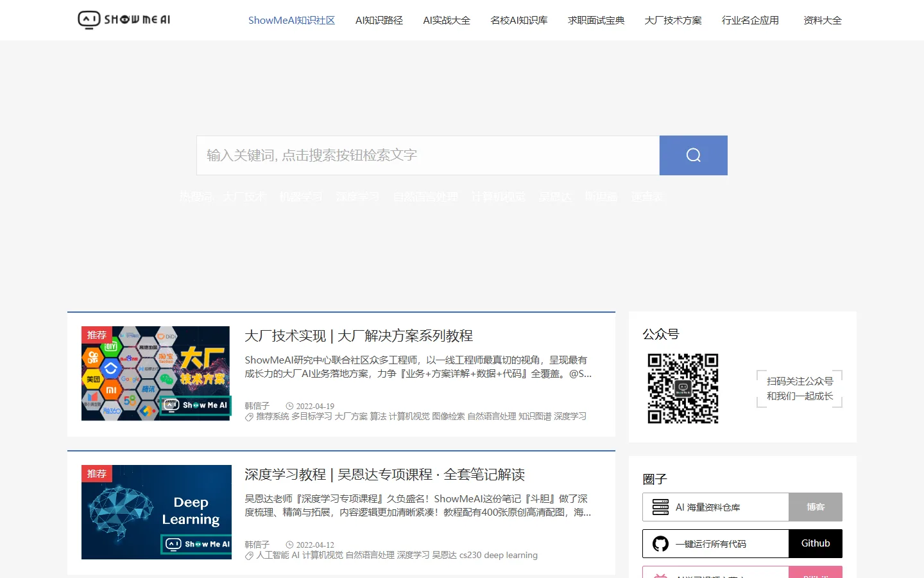Focus the keyword search input field
This screenshot has height=578, width=924.
(428, 155)
